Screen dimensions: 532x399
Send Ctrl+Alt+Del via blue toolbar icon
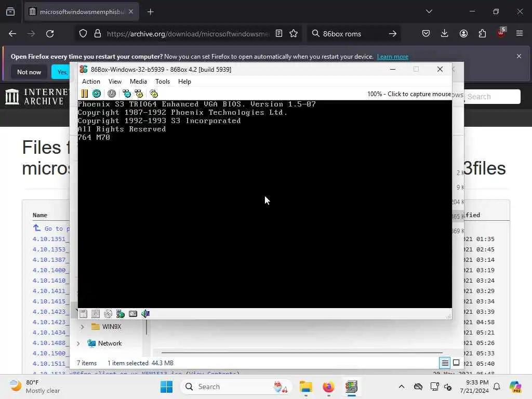coord(127,94)
